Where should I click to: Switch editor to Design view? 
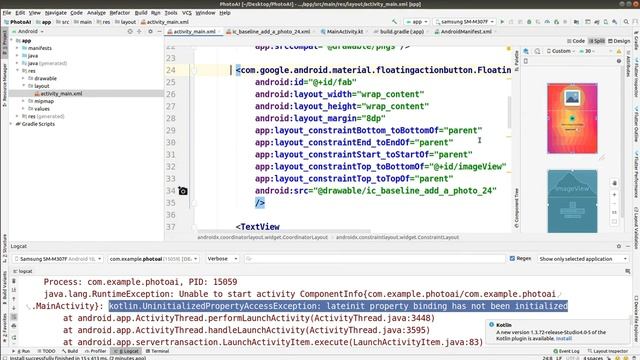[x=619, y=41]
